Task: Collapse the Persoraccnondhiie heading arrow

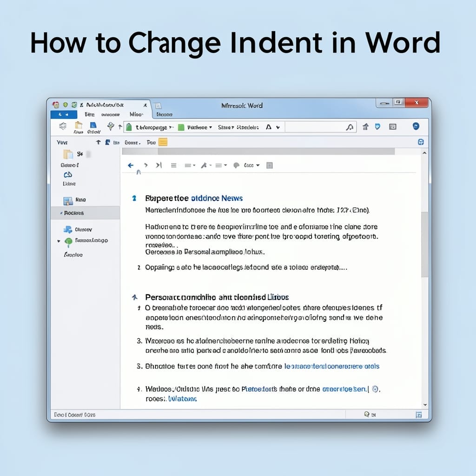Action: coord(134,297)
